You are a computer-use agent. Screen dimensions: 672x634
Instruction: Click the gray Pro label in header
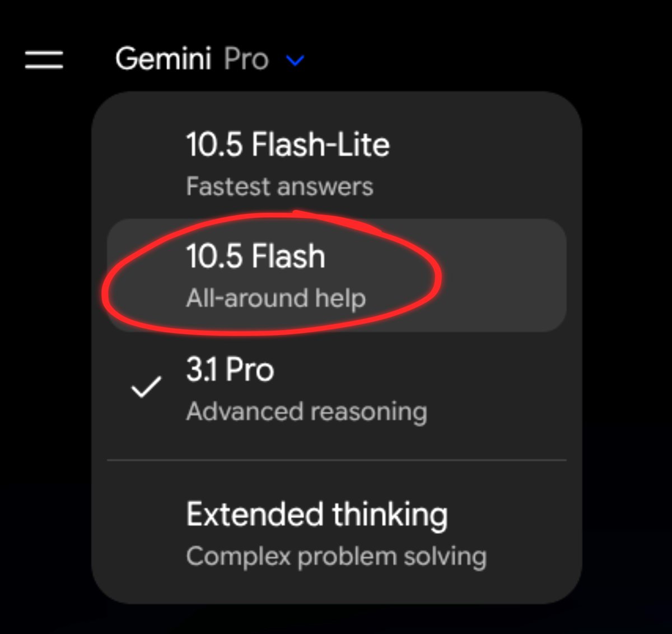click(x=246, y=59)
